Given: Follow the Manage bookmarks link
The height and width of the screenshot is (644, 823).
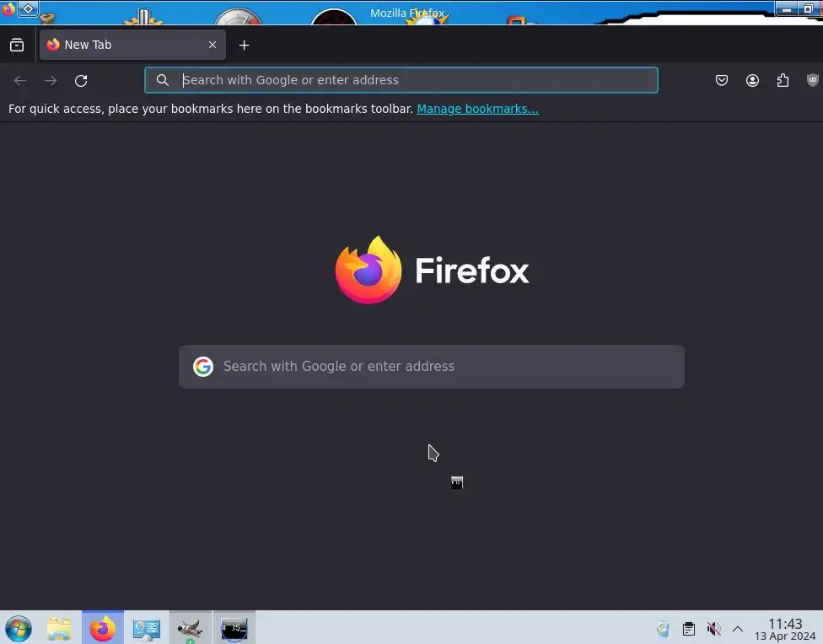Looking at the screenshot, I should pyautogui.click(x=477, y=109).
